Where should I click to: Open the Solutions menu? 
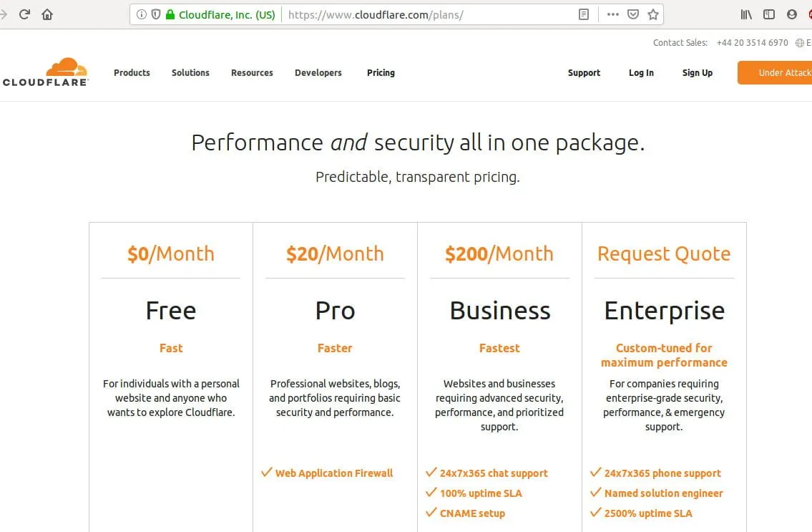pos(190,72)
